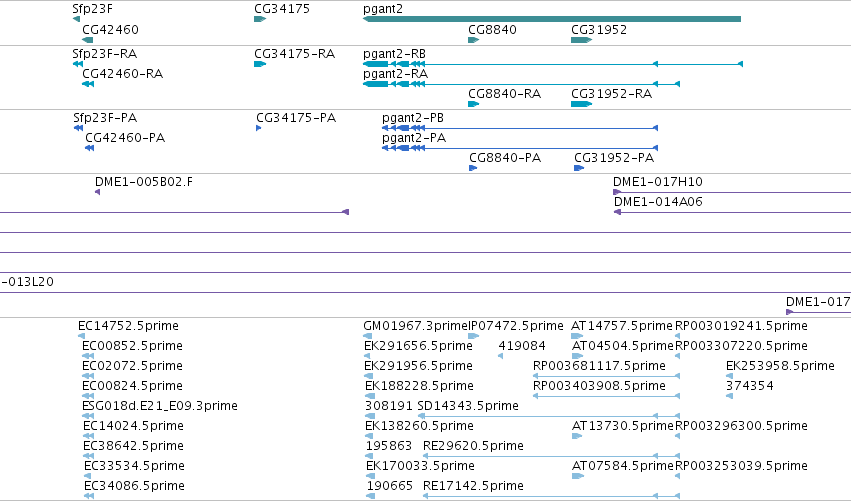851x501 pixels.
Task: Select the AT07584.5prime EST label
Action: pyautogui.click(x=623, y=466)
